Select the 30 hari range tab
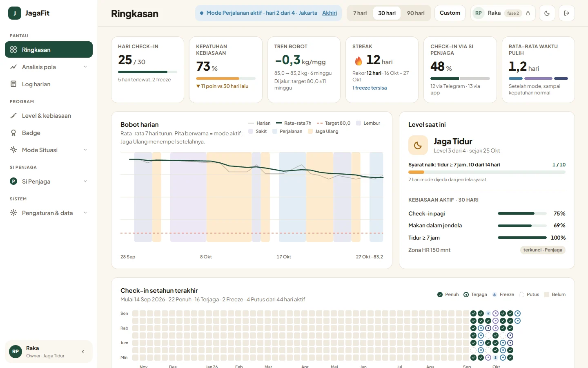588x368 pixels. pyautogui.click(x=387, y=13)
